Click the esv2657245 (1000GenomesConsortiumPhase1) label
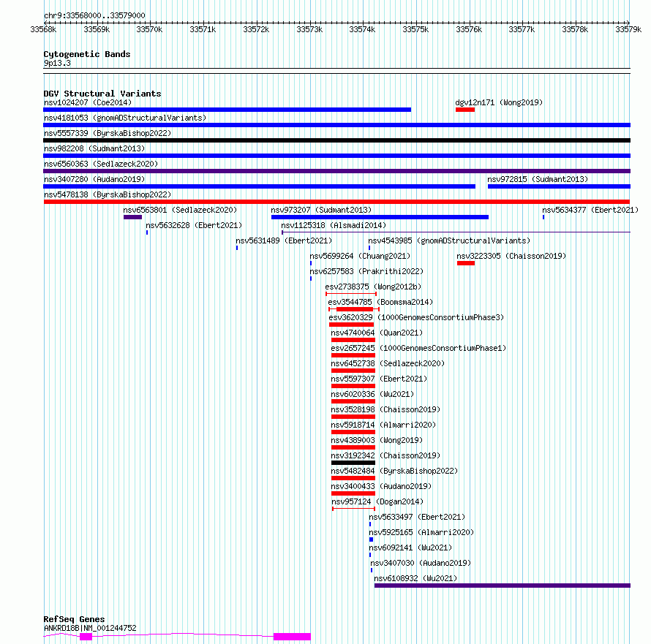This screenshot has width=651, height=644. pyautogui.click(x=418, y=348)
